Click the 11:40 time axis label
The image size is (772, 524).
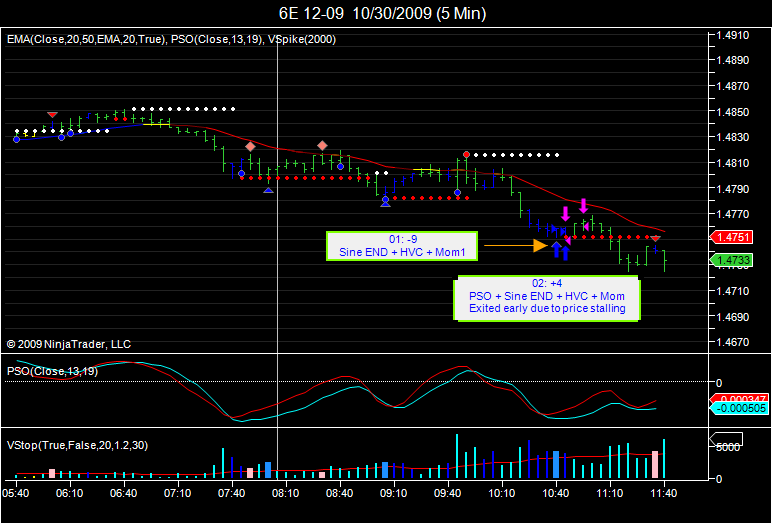click(x=664, y=492)
